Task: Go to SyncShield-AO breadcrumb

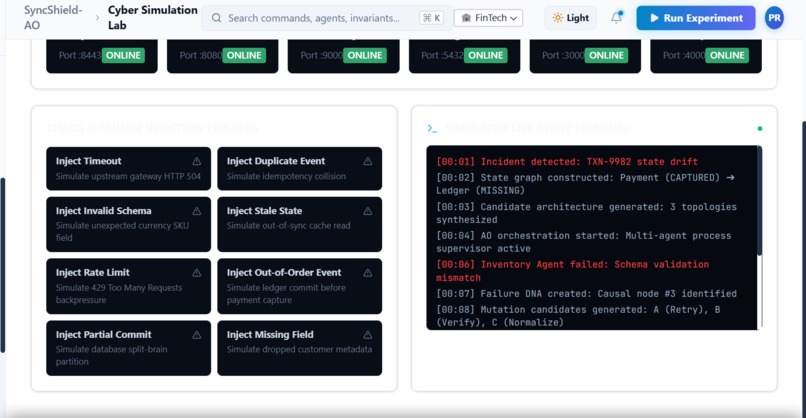Action: click(53, 17)
